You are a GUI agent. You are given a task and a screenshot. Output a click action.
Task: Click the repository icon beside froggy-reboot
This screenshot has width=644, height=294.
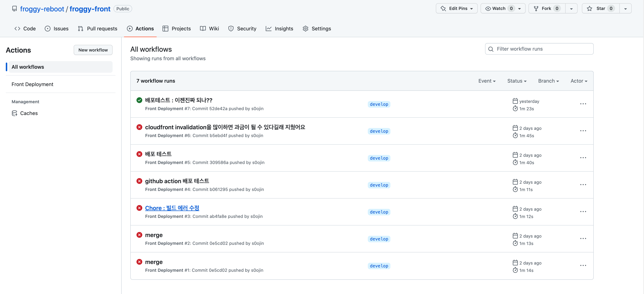coord(14,9)
